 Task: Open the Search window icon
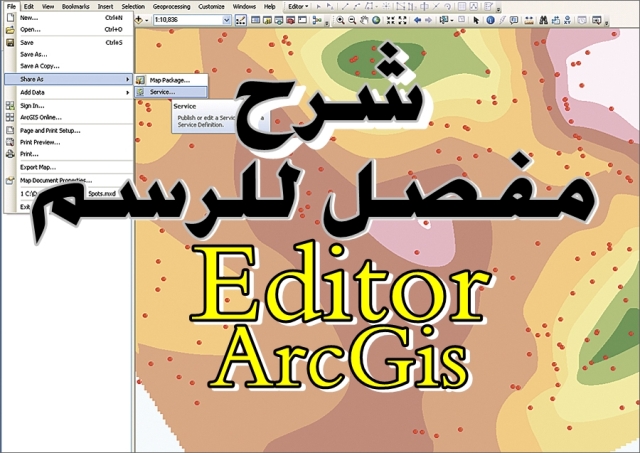coord(279,20)
